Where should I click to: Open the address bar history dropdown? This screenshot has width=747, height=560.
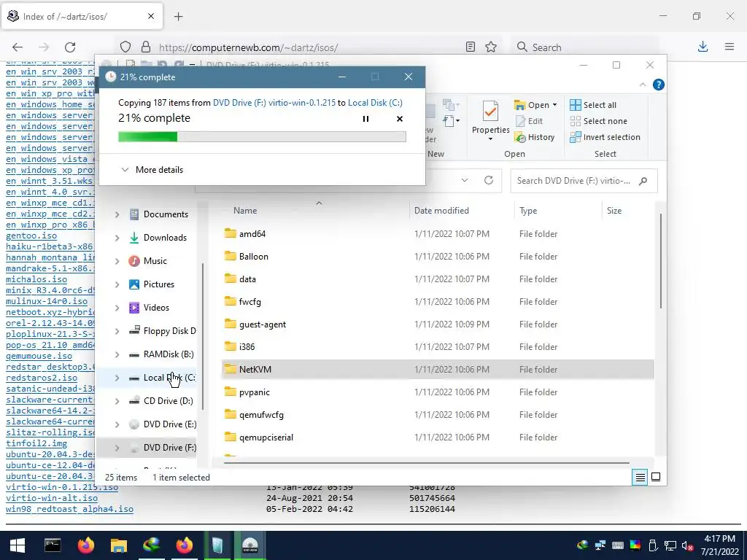coord(465,181)
